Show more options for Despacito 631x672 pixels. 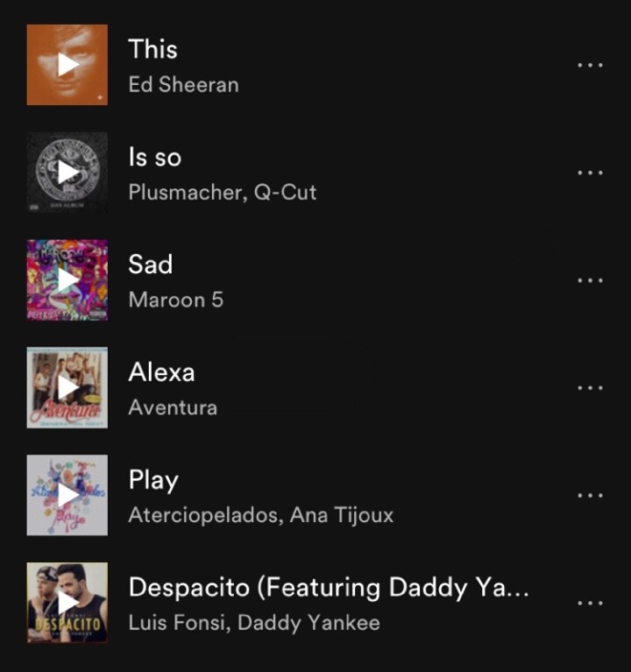pos(590,603)
